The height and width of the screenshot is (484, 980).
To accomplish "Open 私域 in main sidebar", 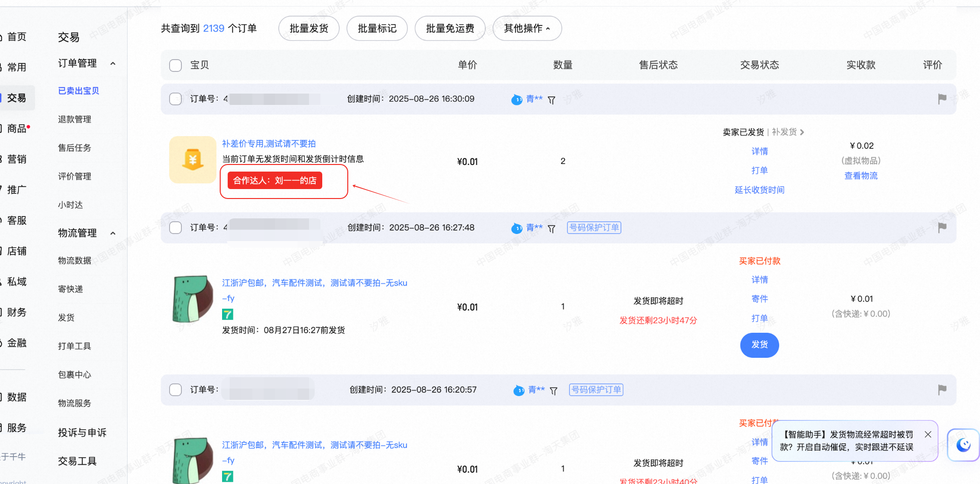I will click(x=17, y=282).
